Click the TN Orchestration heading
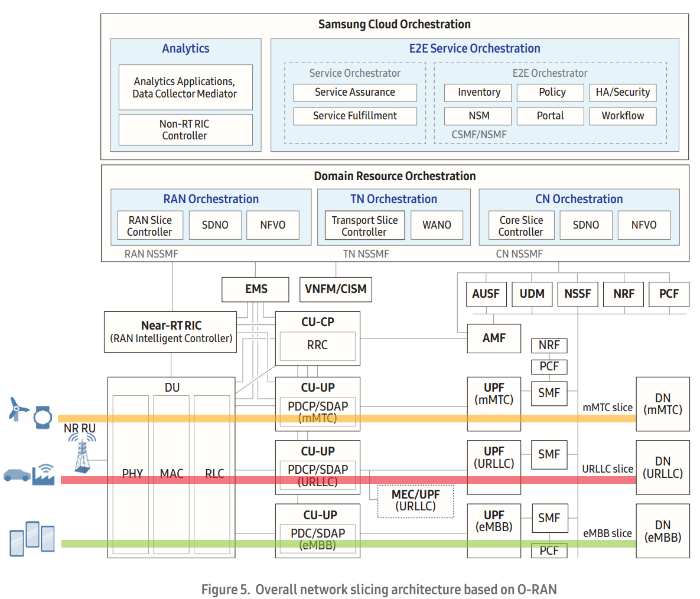 (394, 199)
